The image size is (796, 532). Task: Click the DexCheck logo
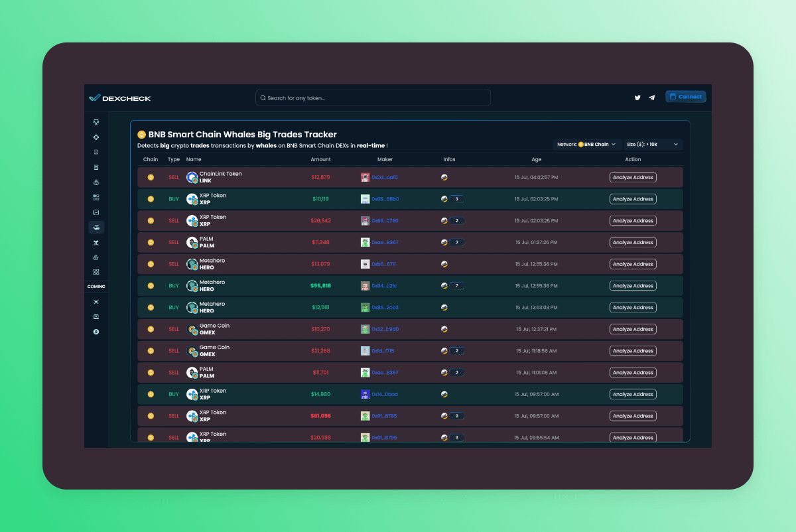pyautogui.click(x=120, y=98)
